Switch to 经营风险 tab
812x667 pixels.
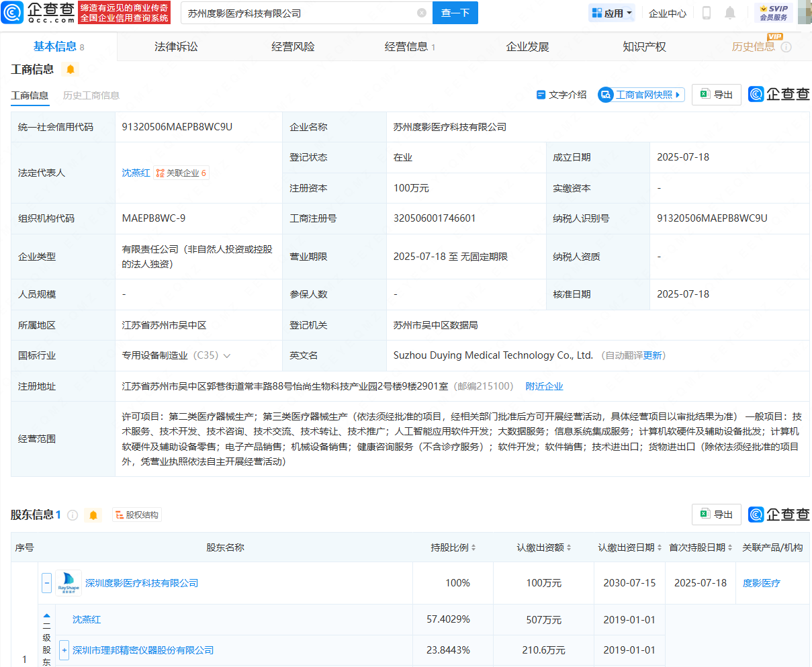[x=293, y=46]
